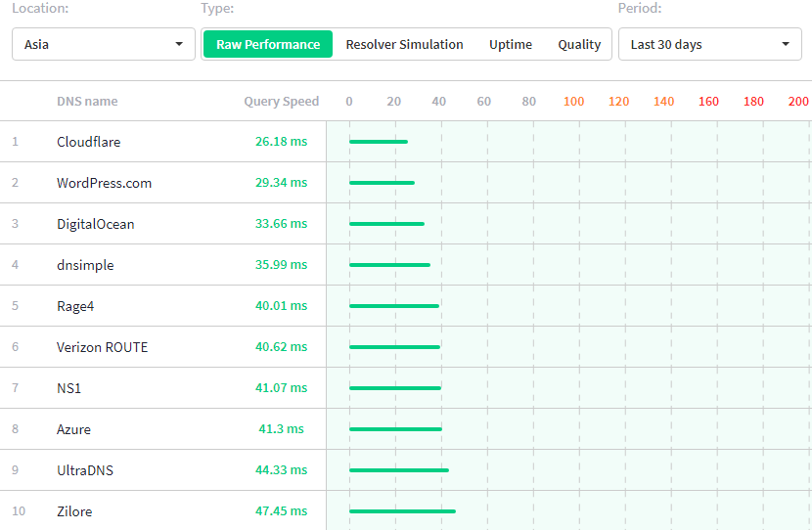Switch to Resolver Simulation tab

[404, 44]
